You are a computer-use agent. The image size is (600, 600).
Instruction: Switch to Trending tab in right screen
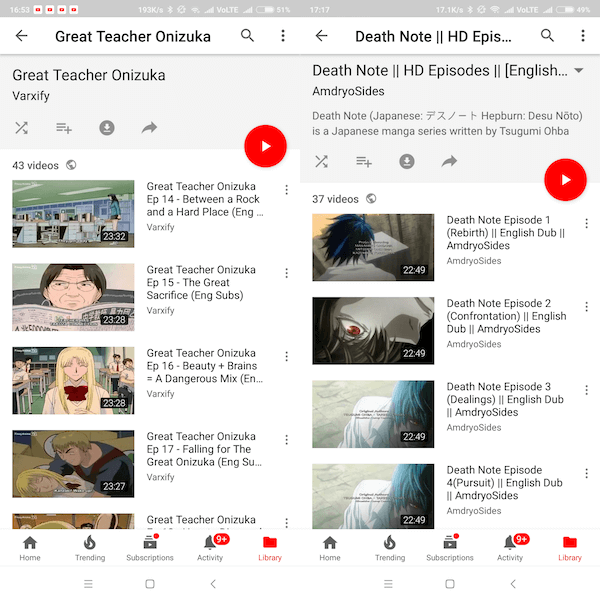(x=390, y=548)
